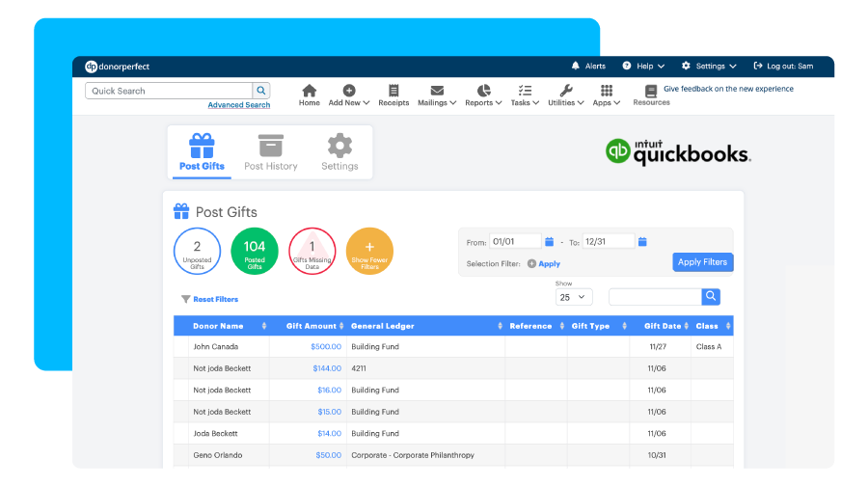Open the Apps grid menu

607,95
